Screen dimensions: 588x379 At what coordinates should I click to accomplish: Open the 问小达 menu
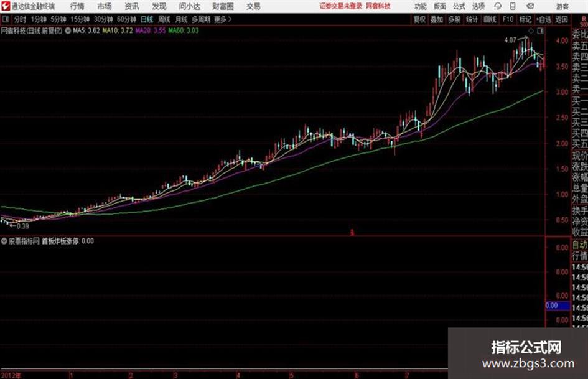click(189, 6)
